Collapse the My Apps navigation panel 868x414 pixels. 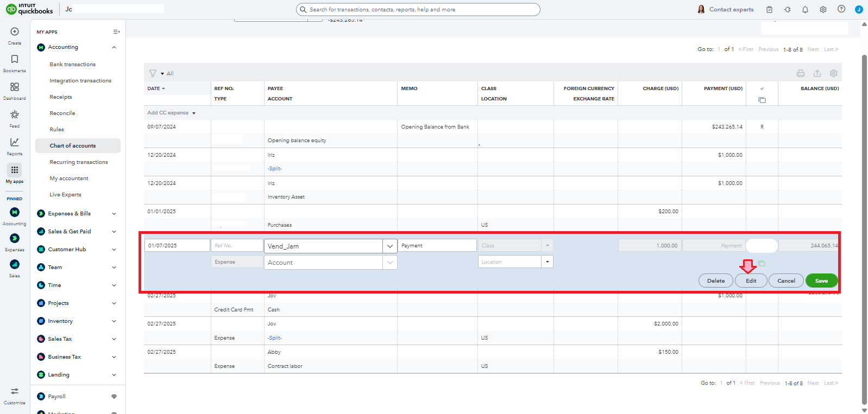pyautogui.click(x=116, y=32)
